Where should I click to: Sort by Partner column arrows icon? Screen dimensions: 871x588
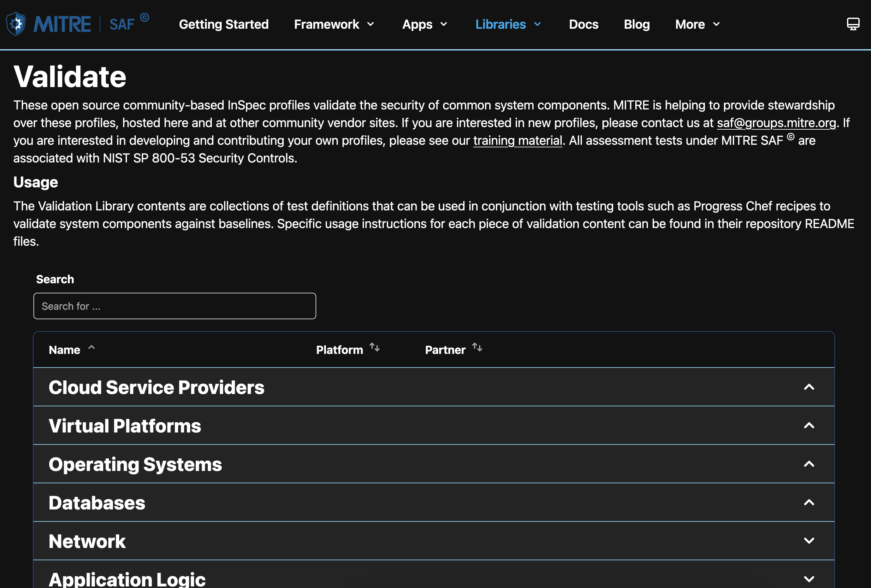[x=477, y=348]
